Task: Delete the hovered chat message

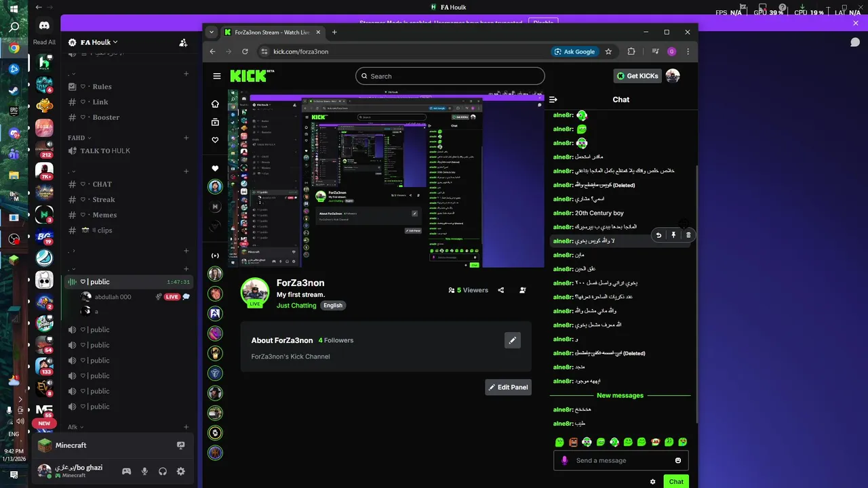Action: pyautogui.click(x=688, y=235)
